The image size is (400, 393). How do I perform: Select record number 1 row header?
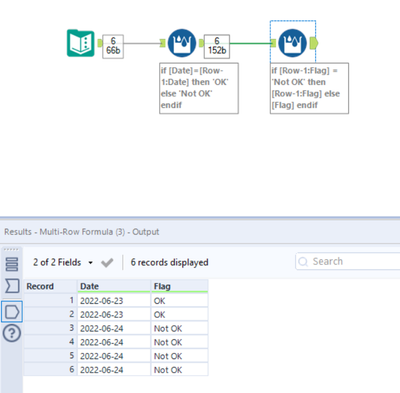click(50, 301)
